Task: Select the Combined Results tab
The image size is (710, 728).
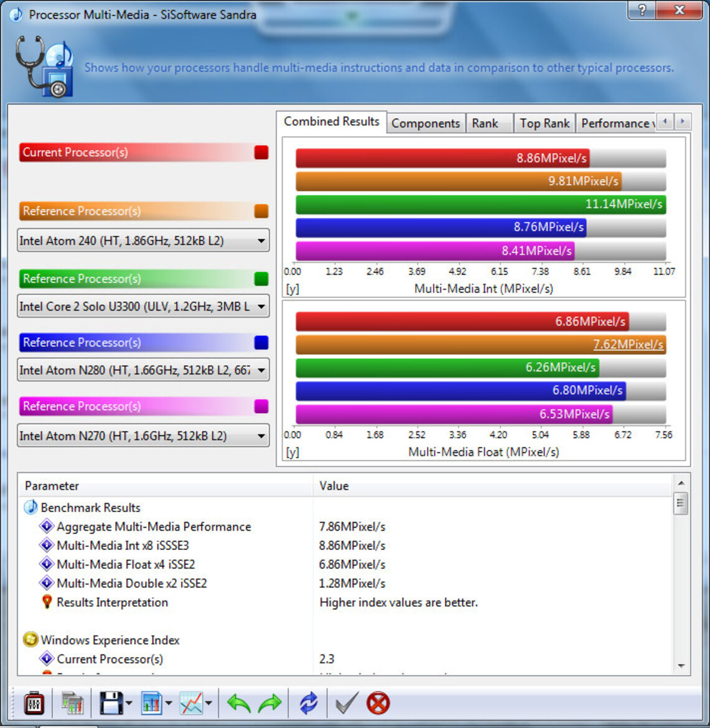Action: click(331, 121)
